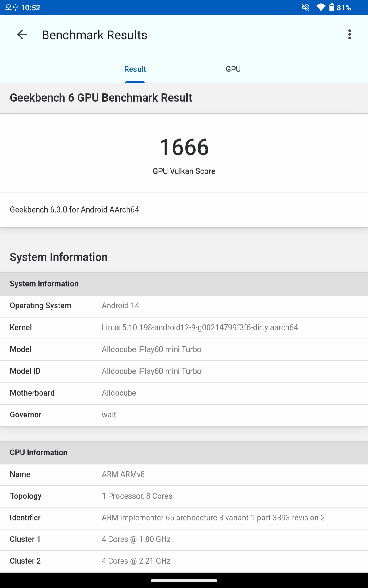Tap Cluster 2 value 4 Cores @ 2.21 GHz
Viewport: 368px width, 588px height.
point(136,561)
